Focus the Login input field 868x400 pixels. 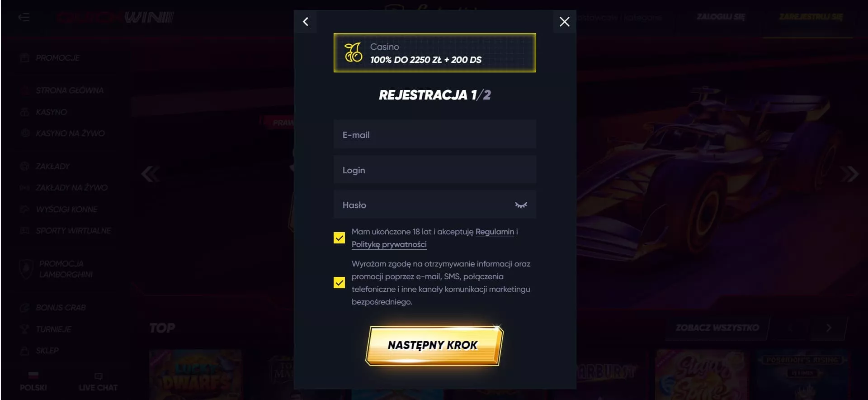435,170
